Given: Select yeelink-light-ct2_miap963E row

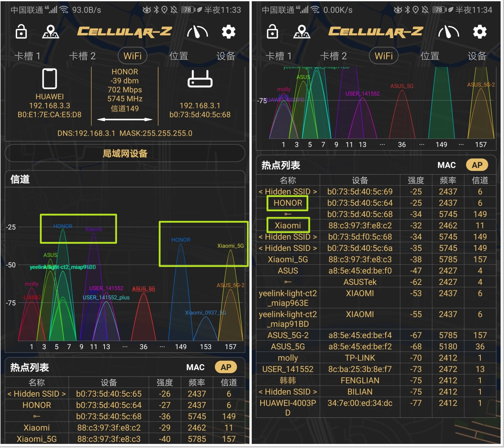Looking at the screenshot, I should click(376, 298).
